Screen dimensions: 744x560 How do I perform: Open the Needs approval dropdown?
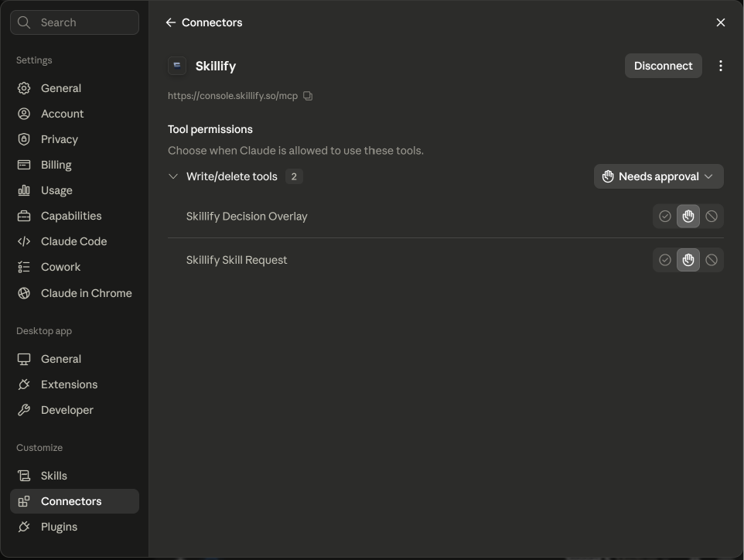click(658, 176)
